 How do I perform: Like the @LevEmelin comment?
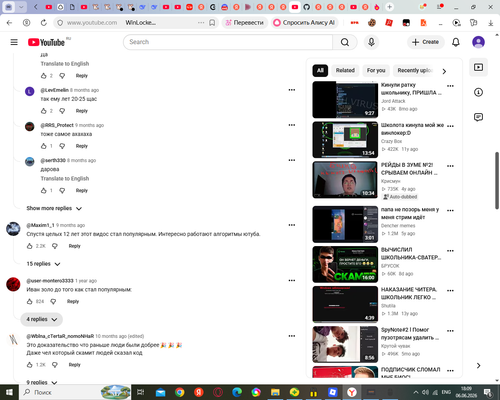(44, 111)
